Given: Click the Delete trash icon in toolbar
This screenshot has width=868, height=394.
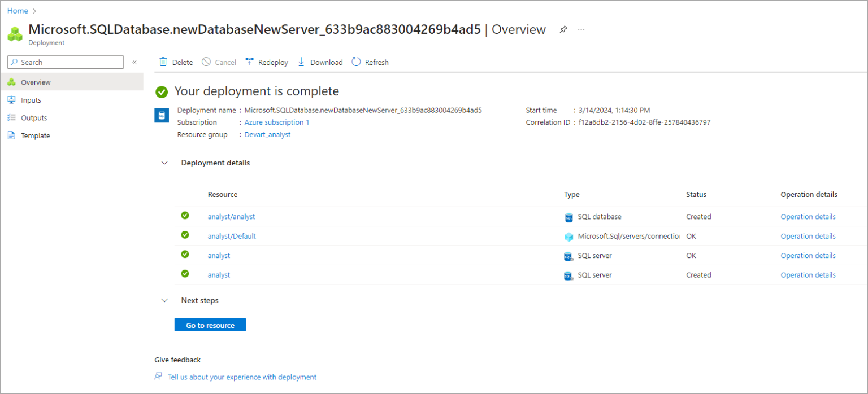Looking at the screenshot, I should pos(163,62).
